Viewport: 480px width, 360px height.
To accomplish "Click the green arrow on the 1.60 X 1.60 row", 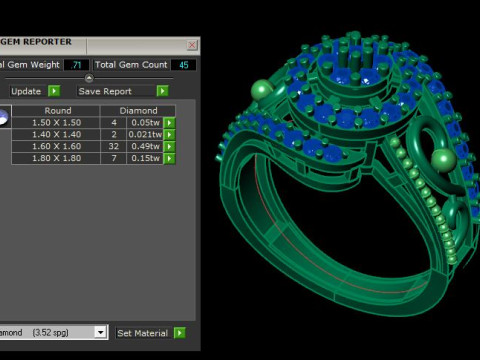I will (169, 146).
